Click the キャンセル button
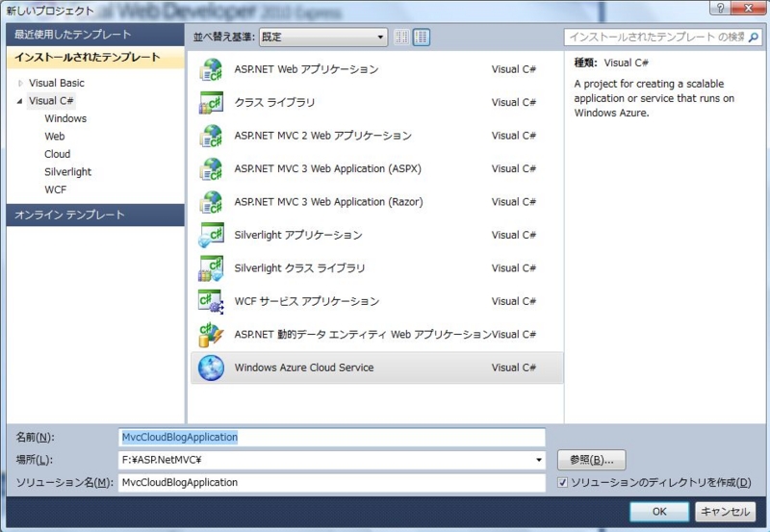 726,512
